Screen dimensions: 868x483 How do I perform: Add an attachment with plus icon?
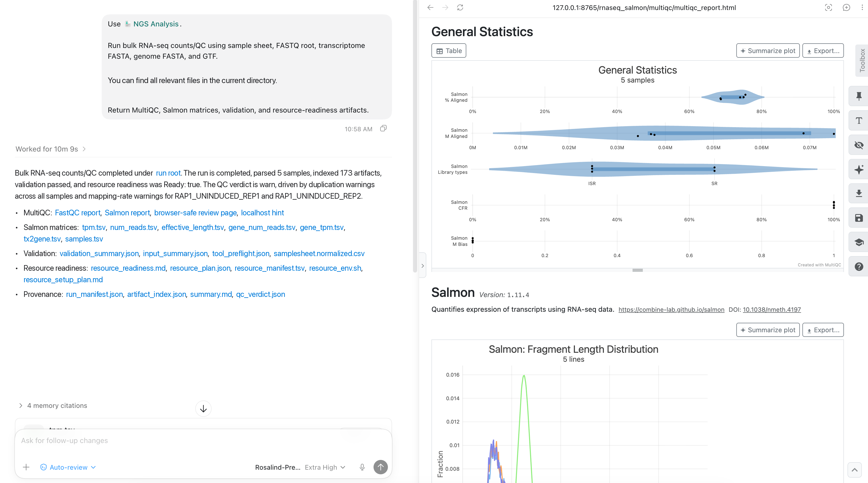(x=26, y=467)
